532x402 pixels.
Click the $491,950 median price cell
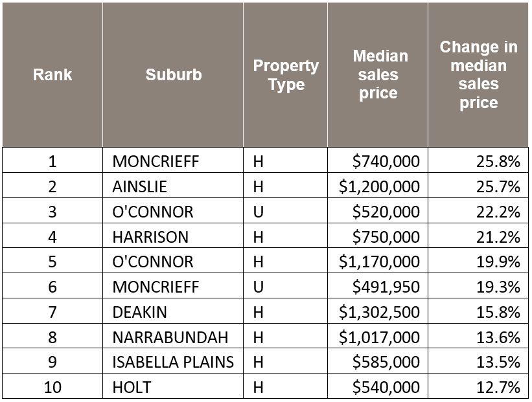(x=386, y=287)
